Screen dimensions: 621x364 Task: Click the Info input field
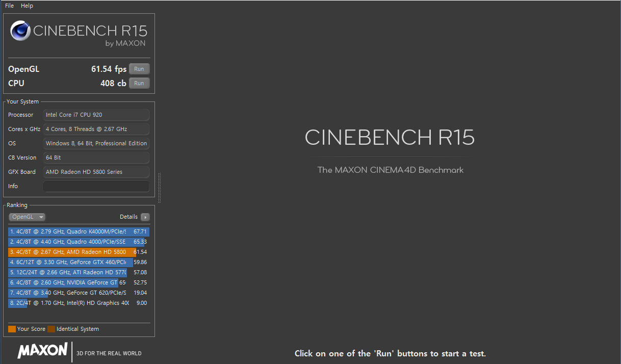pyautogui.click(x=96, y=186)
